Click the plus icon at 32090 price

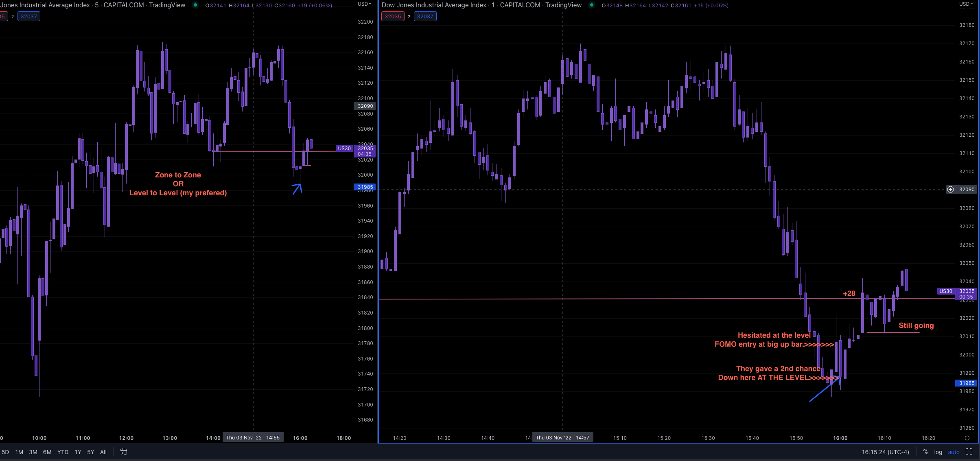(x=950, y=189)
